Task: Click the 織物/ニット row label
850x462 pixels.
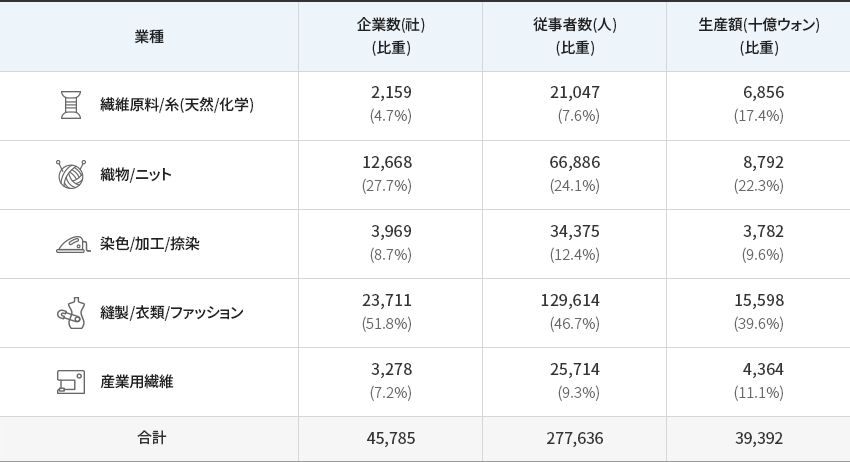Action: pyautogui.click(x=136, y=175)
